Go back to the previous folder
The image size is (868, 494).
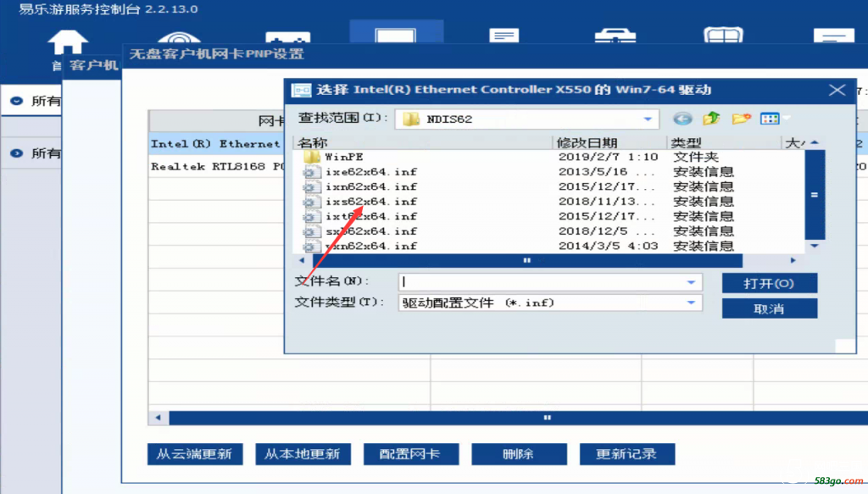click(682, 119)
